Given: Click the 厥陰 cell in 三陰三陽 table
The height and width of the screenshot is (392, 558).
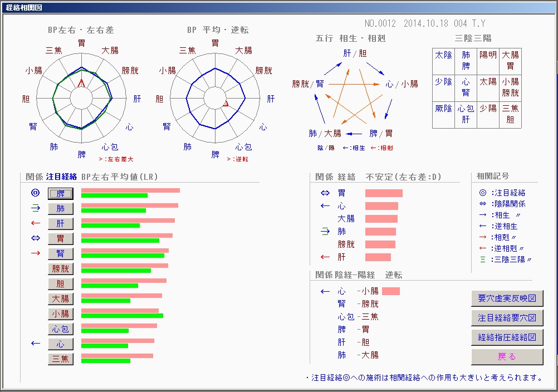Looking at the screenshot, I should click(443, 109).
